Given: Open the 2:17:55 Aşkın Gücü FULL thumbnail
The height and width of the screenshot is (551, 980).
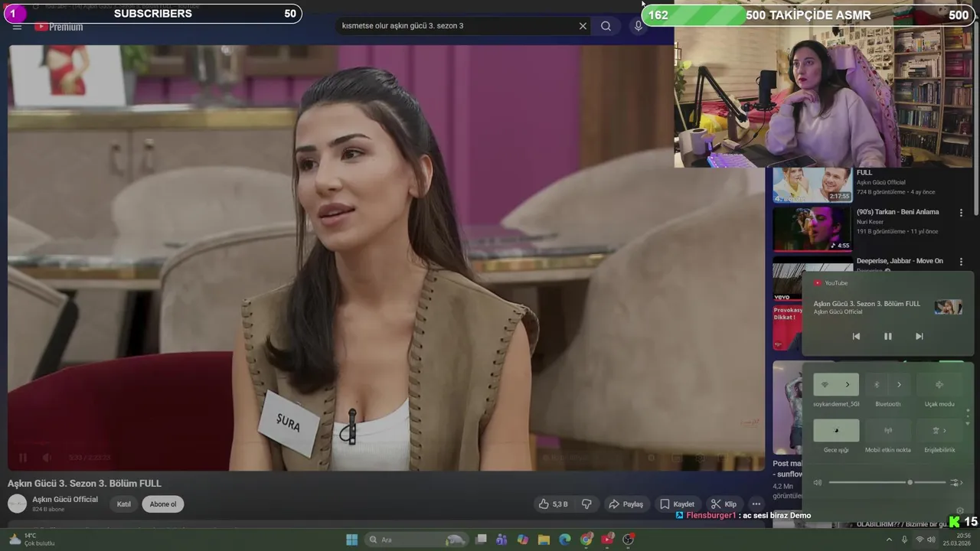Looking at the screenshot, I should tap(812, 184).
